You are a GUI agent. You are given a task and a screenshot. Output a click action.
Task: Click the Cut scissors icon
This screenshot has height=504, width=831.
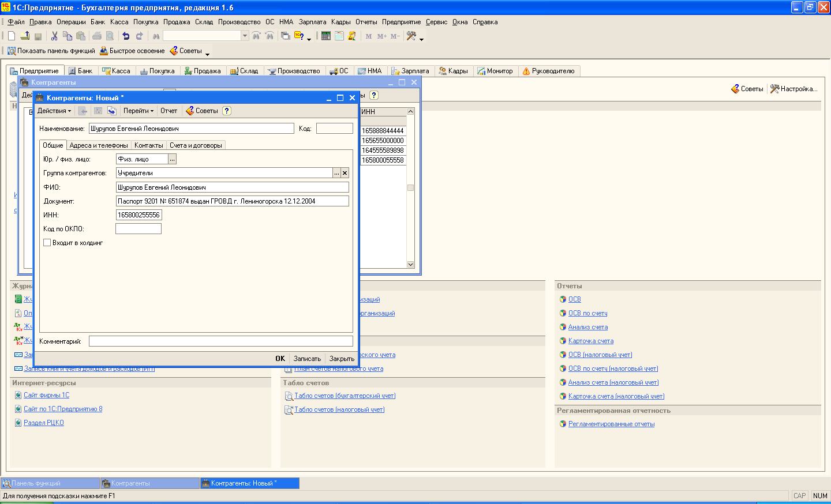(x=54, y=36)
